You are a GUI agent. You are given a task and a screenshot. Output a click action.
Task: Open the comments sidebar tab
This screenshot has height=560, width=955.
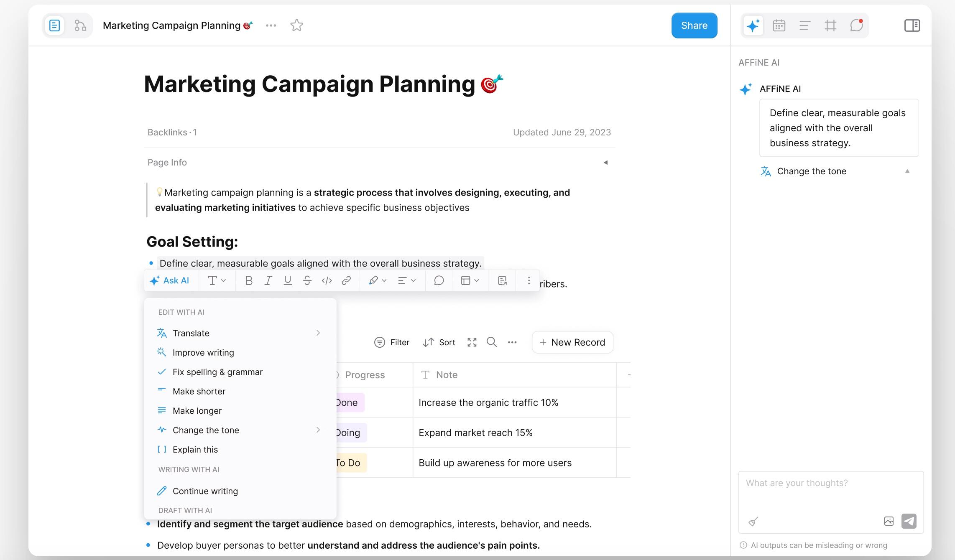tap(856, 25)
